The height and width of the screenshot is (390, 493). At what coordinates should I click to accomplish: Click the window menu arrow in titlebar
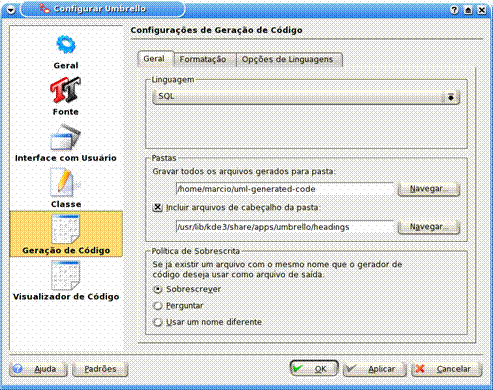(x=11, y=10)
